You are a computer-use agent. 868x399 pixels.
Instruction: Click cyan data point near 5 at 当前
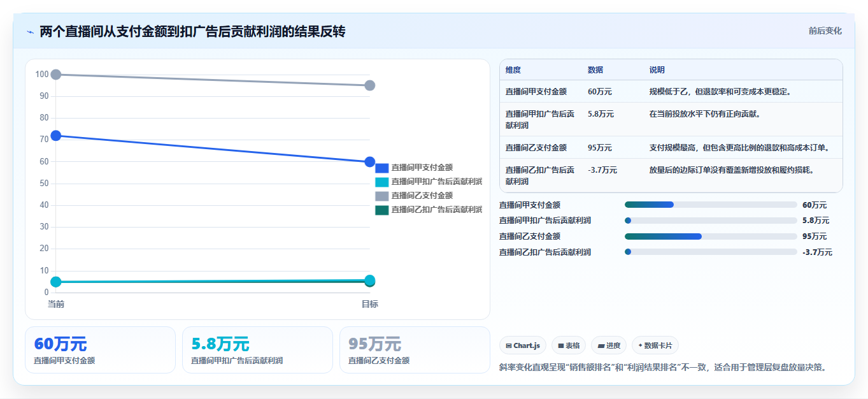click(56, 282)
